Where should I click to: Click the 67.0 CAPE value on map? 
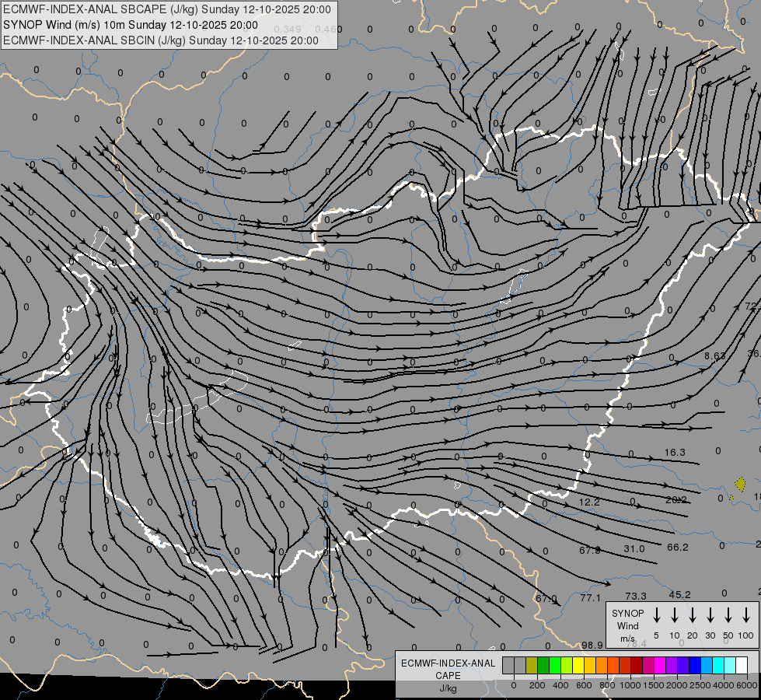pyautogui.click(x=546, y=598)
